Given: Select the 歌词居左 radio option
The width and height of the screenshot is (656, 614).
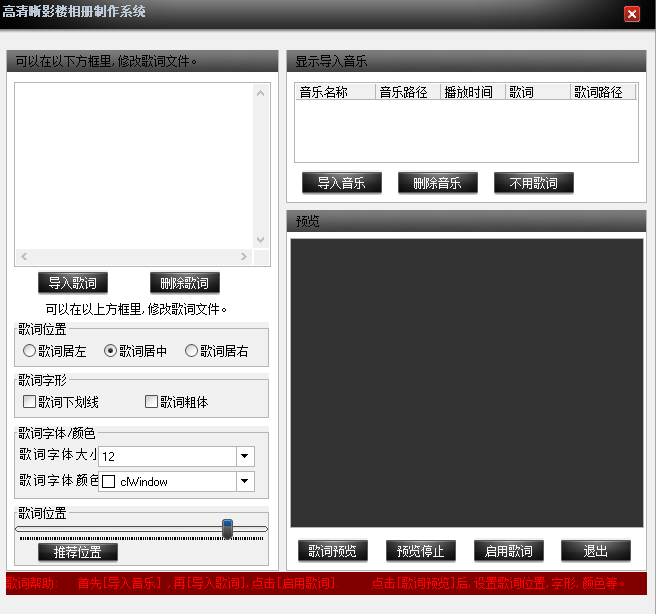Looking at the screenshot, I should 55,350.
